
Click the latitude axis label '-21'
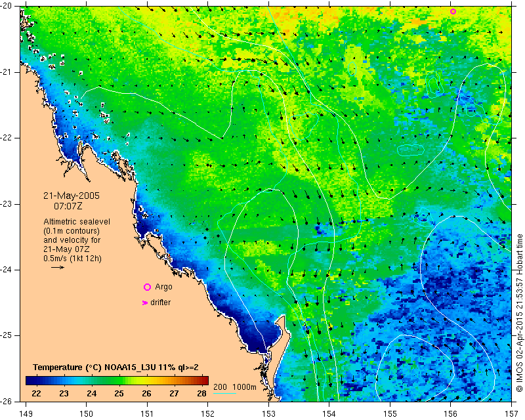pyautogui.click(x=6, y=72)
